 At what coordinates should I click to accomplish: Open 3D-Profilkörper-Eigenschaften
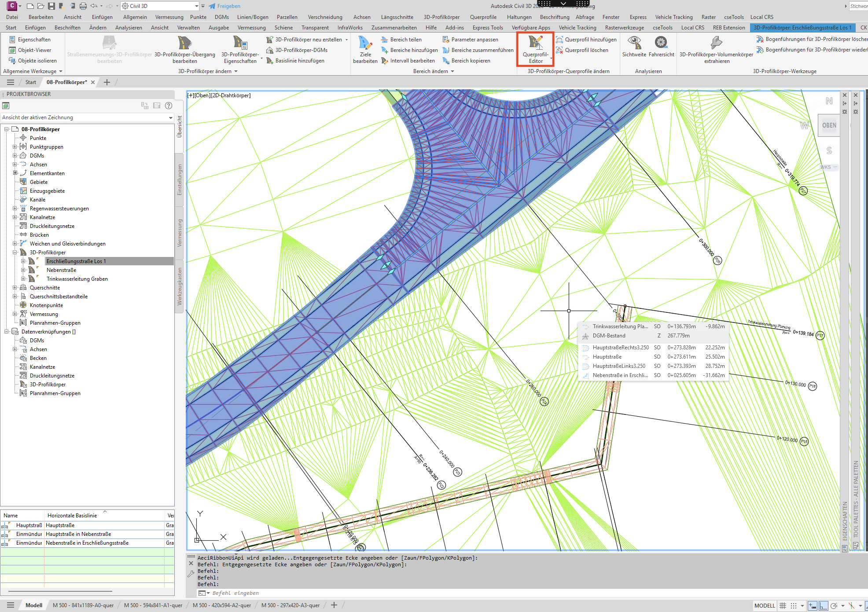240,49
